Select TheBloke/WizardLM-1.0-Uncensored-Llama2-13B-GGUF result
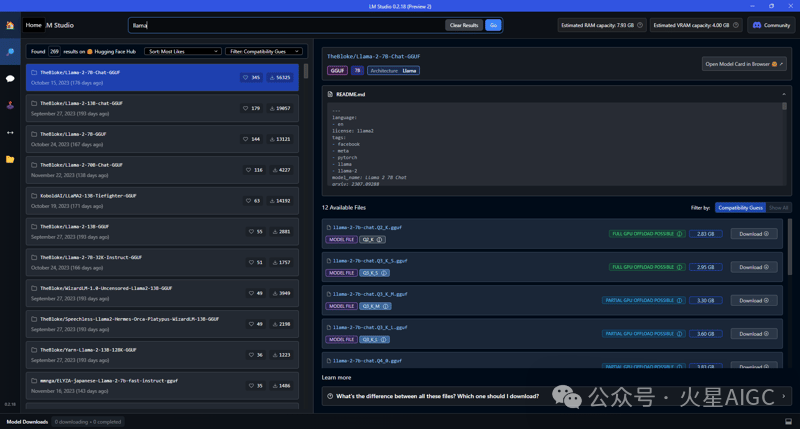Image resolution: width=800 pixels, height=429 pixels. coord(162,293)
